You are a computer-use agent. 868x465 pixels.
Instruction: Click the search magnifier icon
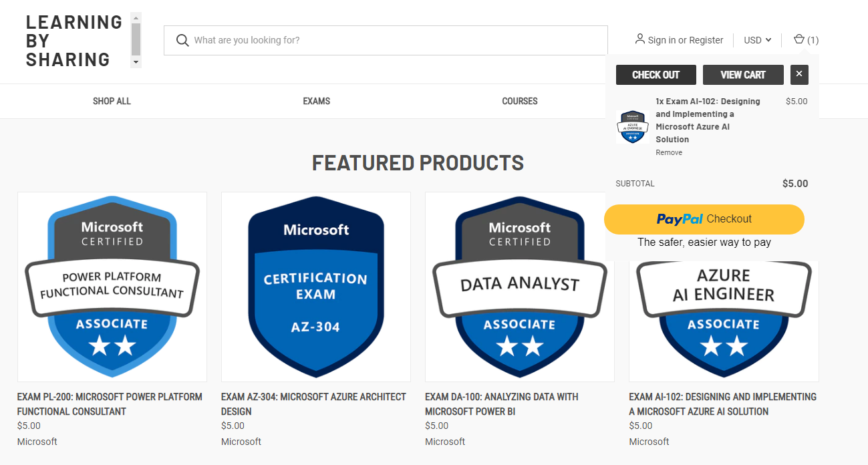[x=182, y=41]
